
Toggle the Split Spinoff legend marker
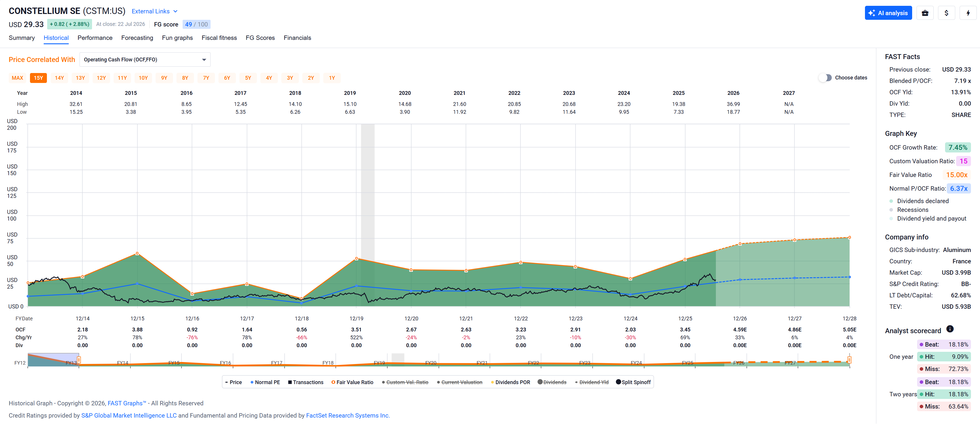[618, 382]
